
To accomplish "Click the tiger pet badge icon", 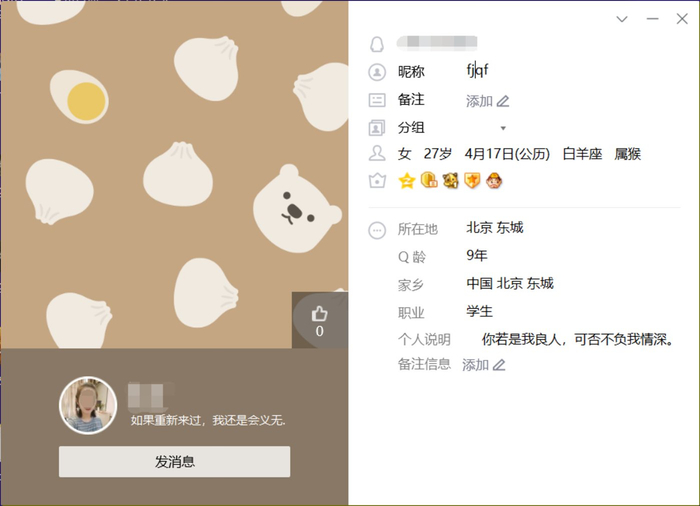I will point(450,180).
